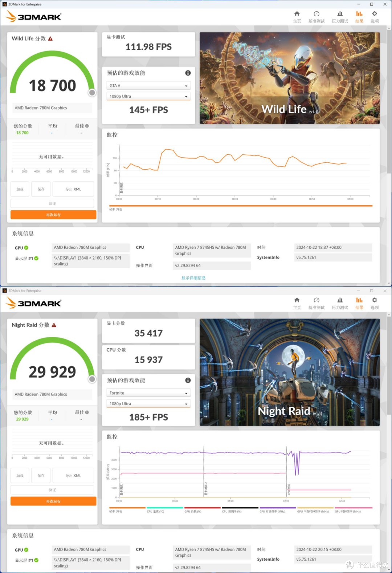This screenshot has height=573, width=392.
Task: Open 1080p Ultra dropdown in Night Raid window
Action: pos(148,404)
